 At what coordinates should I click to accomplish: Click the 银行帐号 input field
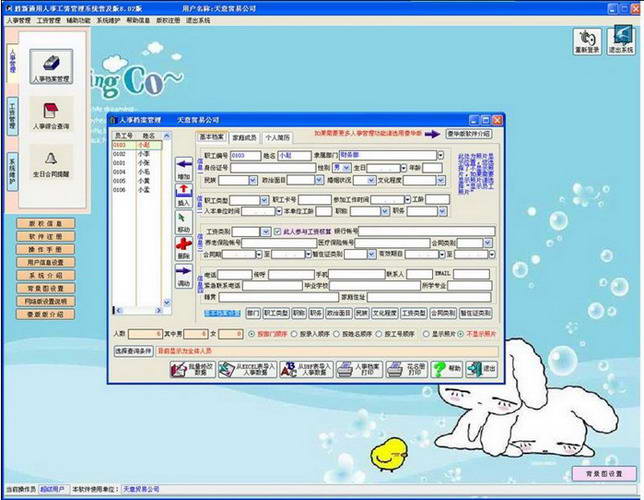click(x=426, y=231)
